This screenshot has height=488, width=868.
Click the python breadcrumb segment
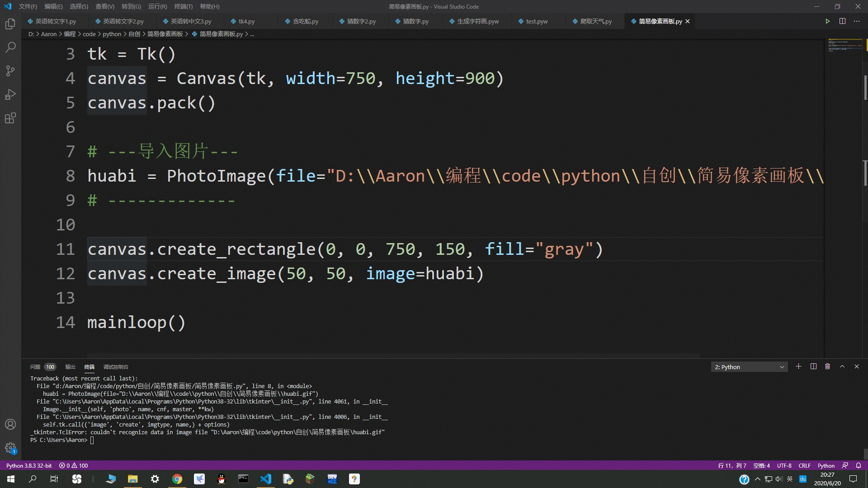pyautogui.click(x=112, y=34)
